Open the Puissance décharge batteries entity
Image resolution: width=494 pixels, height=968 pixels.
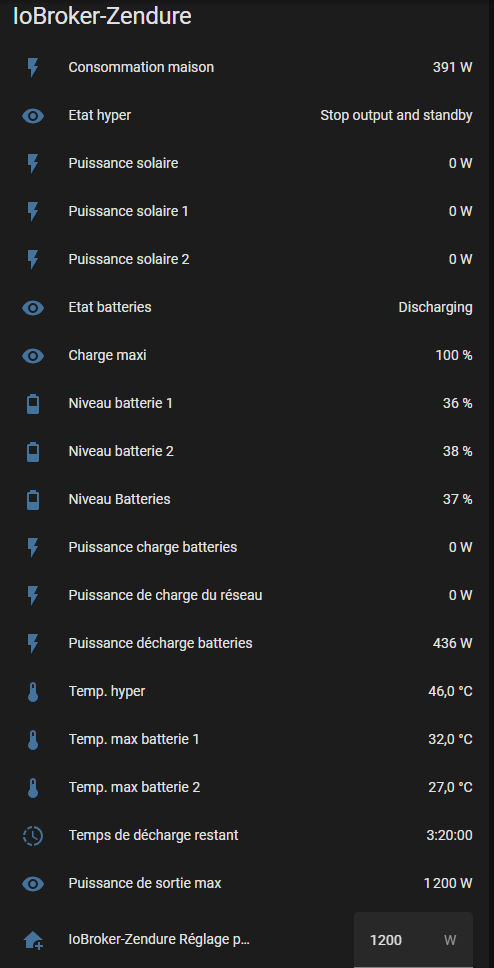pos(247,643)
